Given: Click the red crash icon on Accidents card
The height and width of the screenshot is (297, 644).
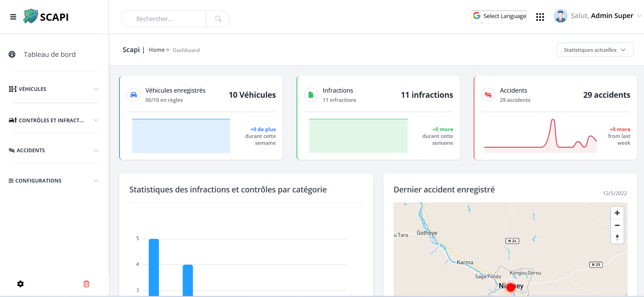Looking at the screenshot, I should pos(488,95).
